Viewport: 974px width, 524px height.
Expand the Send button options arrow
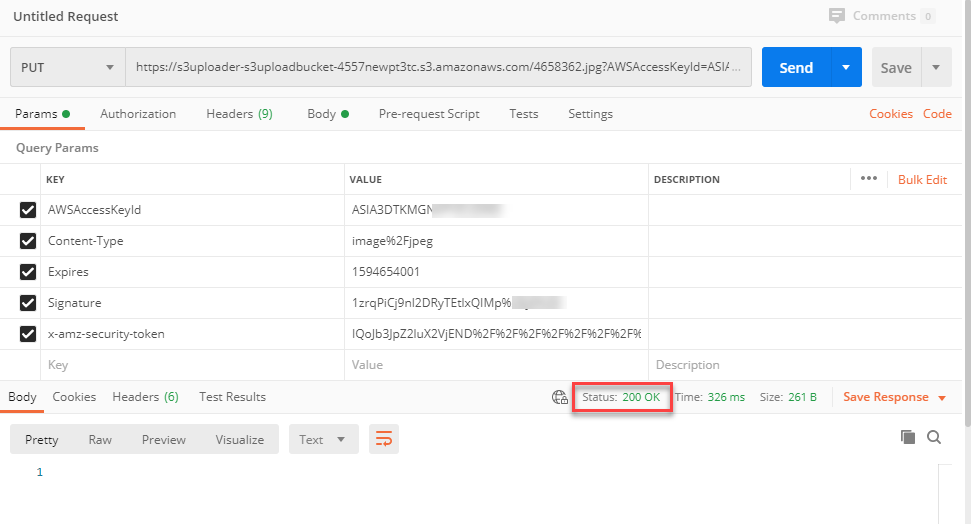point(846,67)
